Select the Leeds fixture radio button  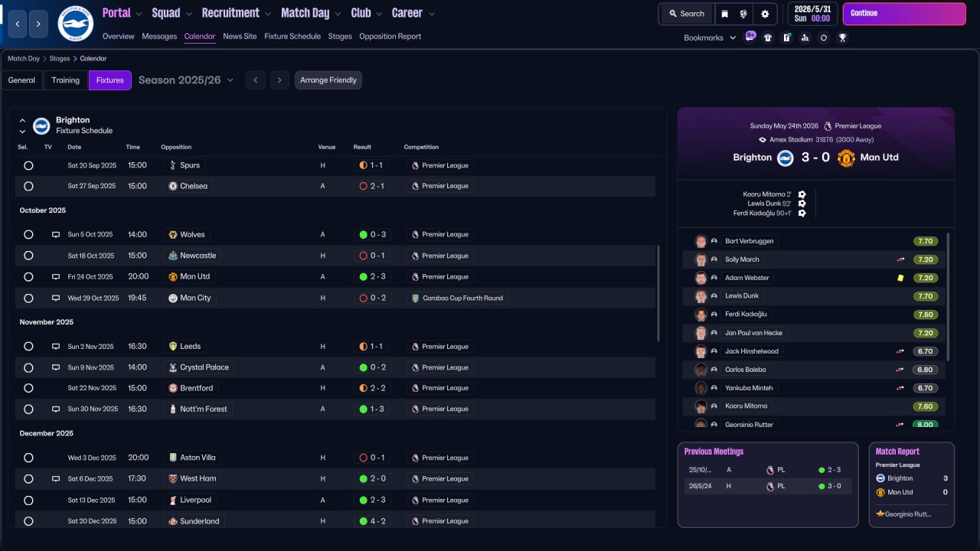(x=28, y=347)
